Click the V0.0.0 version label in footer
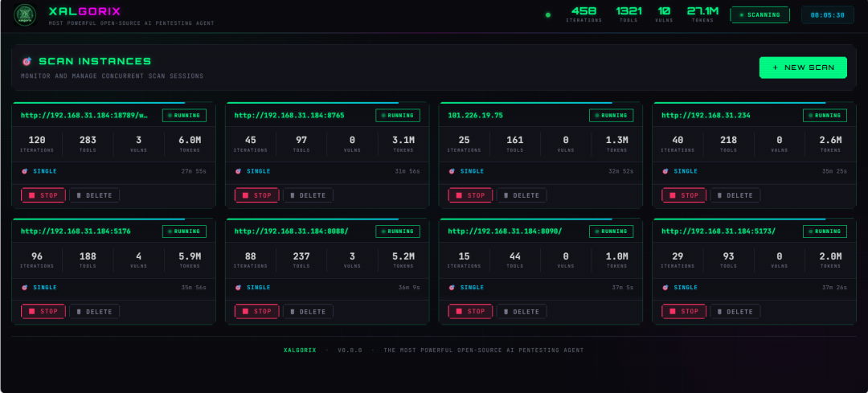868x393 pixels. pos(350,350)
